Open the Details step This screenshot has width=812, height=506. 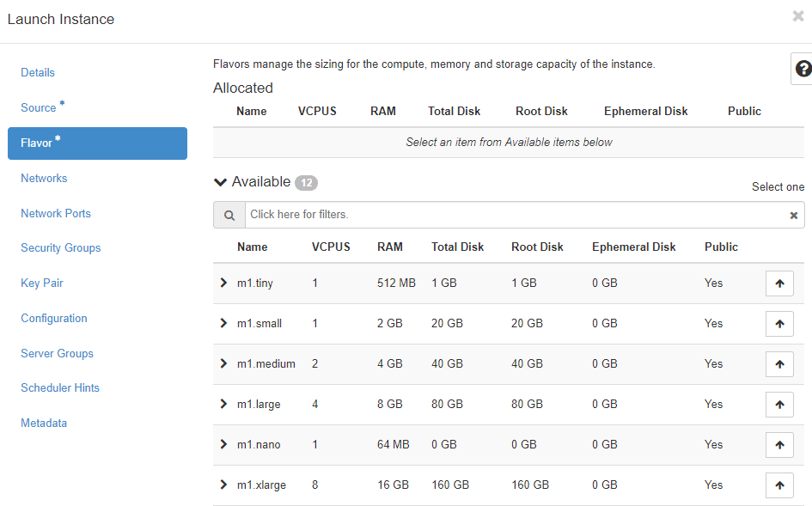tap(38, 72)
